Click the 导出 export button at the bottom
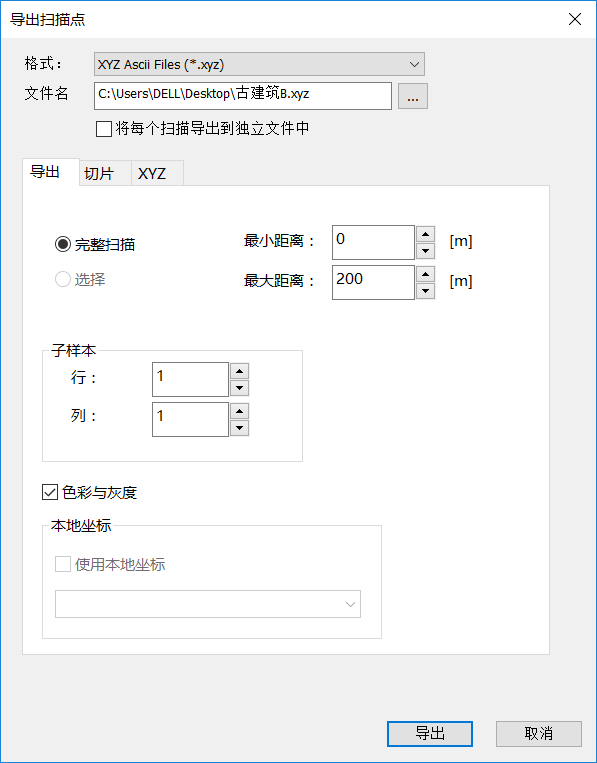The height and width of the screenshot is (763, 597). (430, 733)
